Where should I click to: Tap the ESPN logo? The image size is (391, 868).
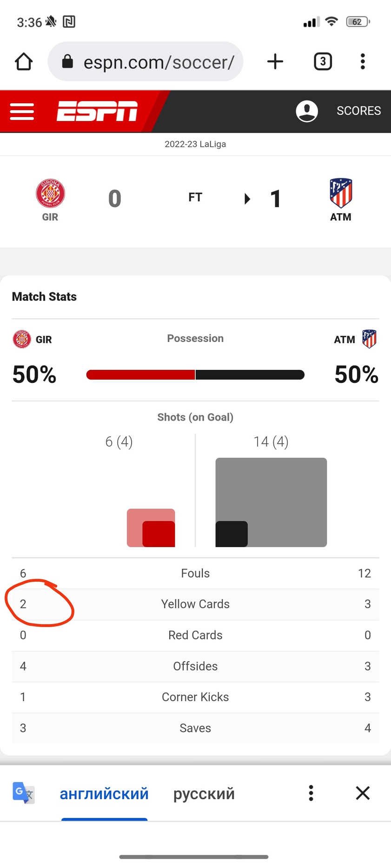coord(97,111)
